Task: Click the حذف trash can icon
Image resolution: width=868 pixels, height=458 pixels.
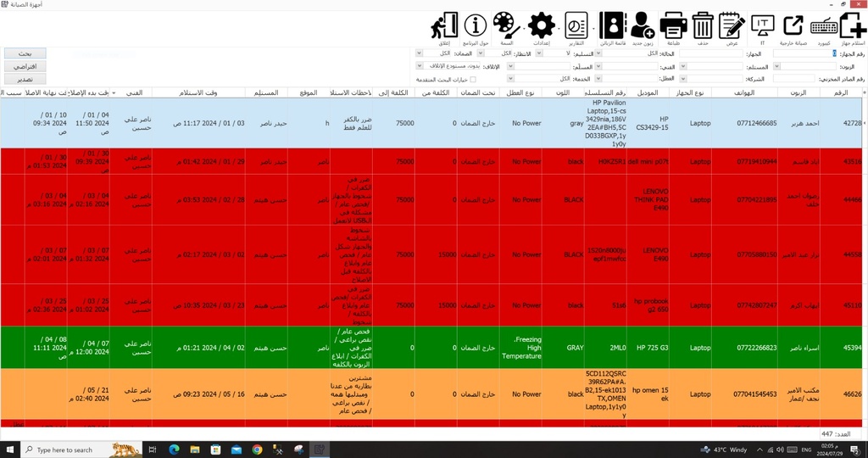Action: [703, 26]
